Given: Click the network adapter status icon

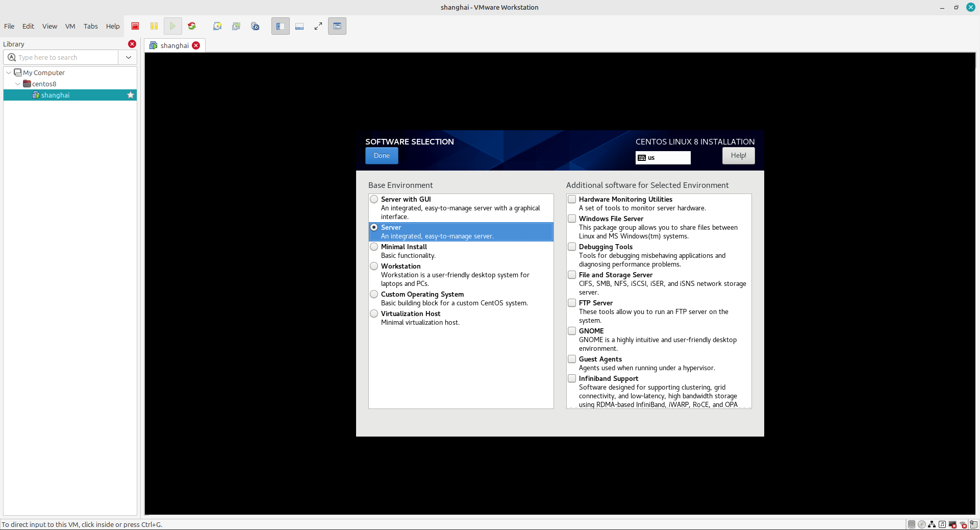Looking at the screenshot, I should pyautogui.click(x=932, y=524).
